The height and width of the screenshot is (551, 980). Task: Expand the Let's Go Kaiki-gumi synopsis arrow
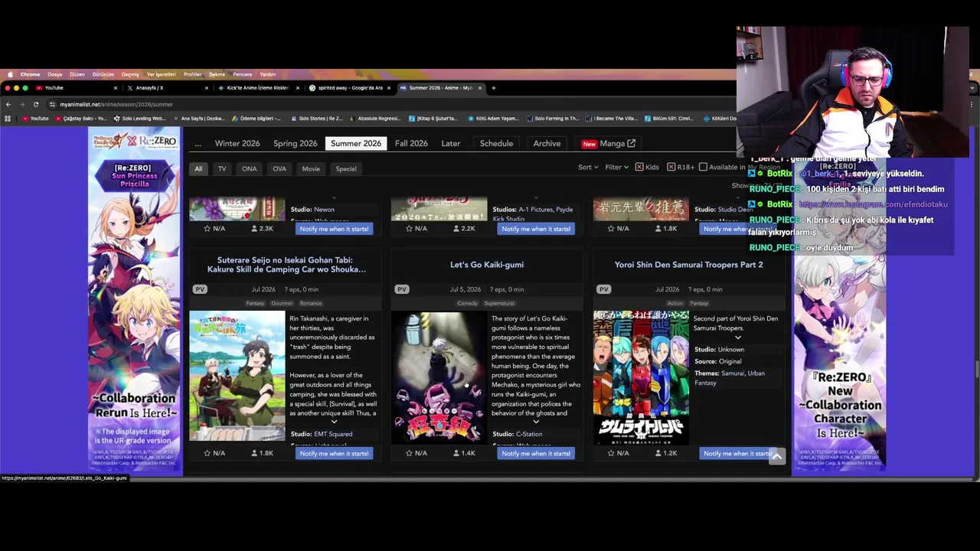tap(536, 422)
